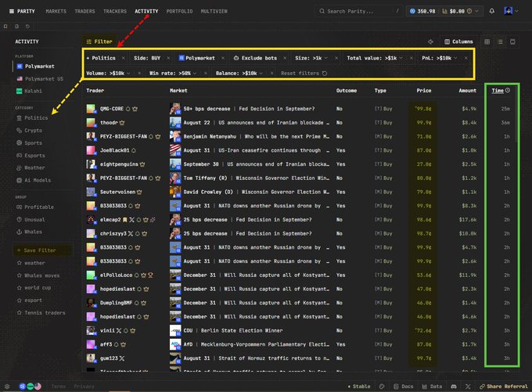Image resolution: width=532 pixels, height=392 pixels.
Task: Toggle the Exclude bots chip
Action: 256,58
